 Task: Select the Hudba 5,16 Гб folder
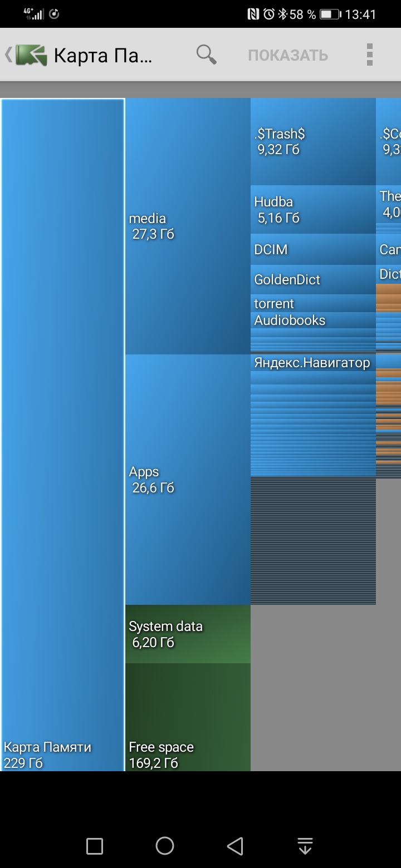312,209
